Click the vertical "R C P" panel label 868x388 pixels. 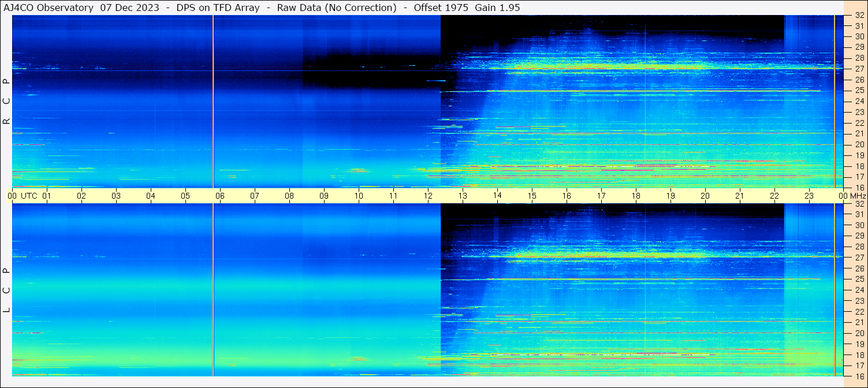coord(6,101)
